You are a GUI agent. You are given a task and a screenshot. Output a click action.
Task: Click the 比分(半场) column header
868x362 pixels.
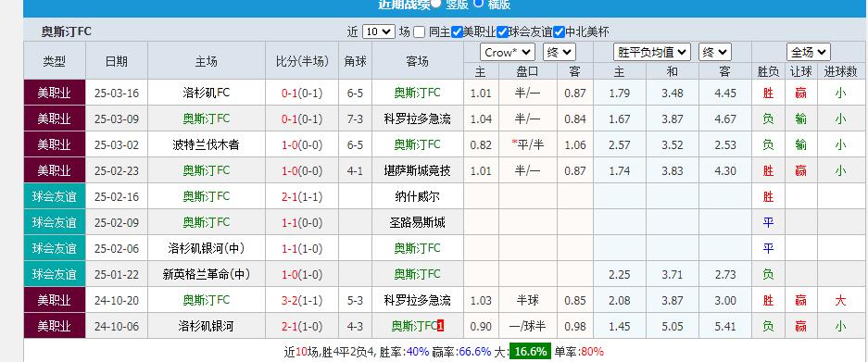pos(302,61)
